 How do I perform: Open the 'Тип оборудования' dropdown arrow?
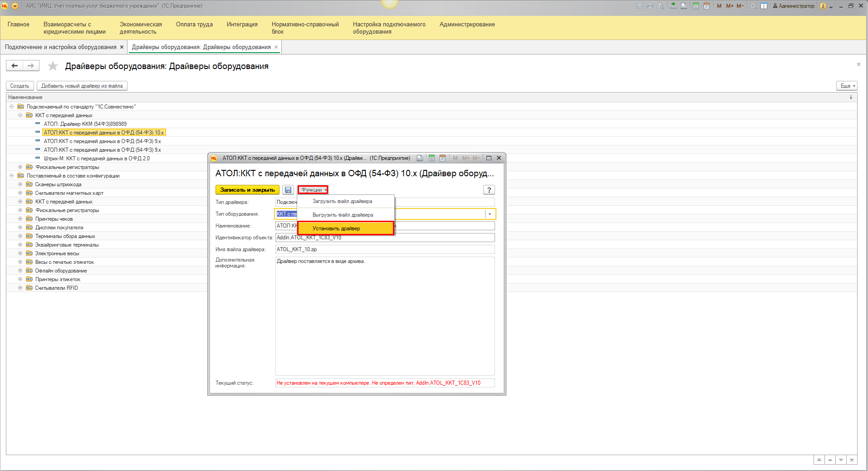tap(490, 214)
